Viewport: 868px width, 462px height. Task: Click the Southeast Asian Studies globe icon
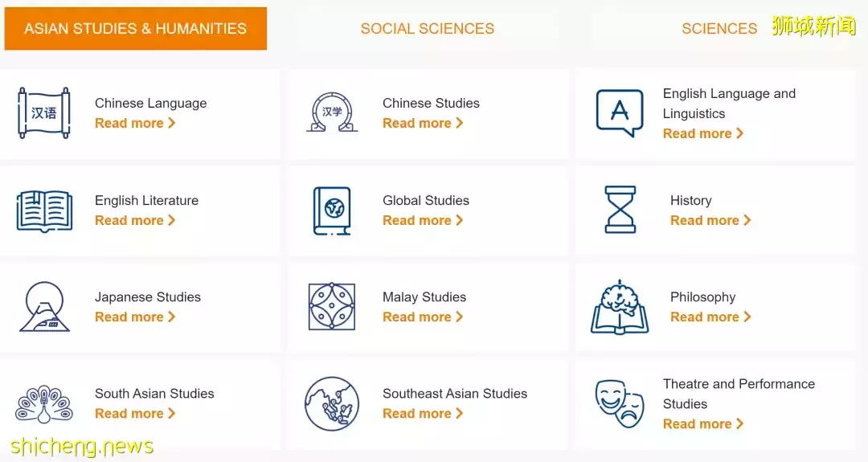point(332,404)
